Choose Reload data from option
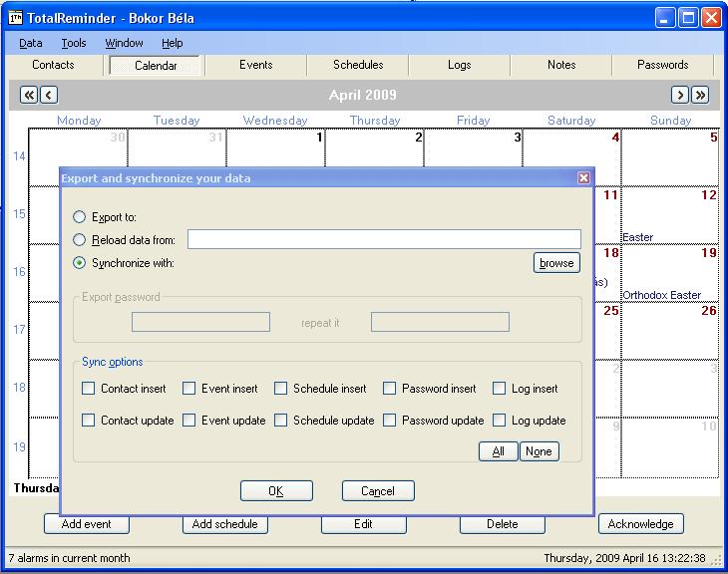Screen dimensions: 728x574 coord(81,239)
